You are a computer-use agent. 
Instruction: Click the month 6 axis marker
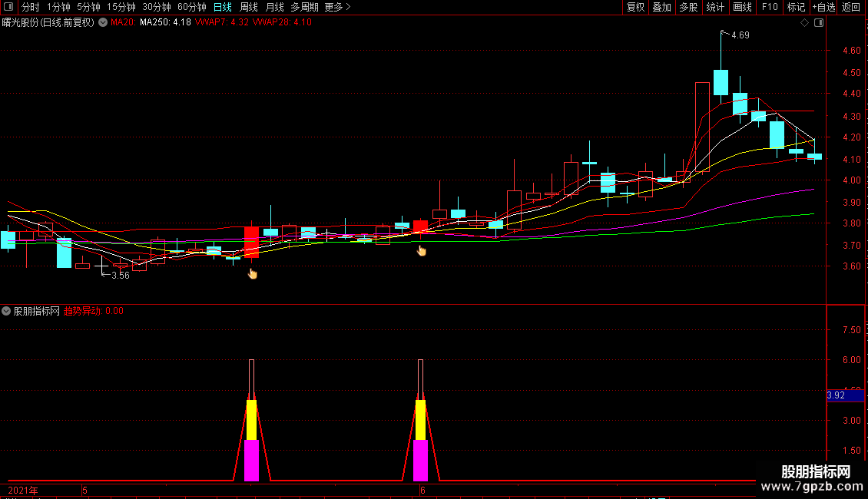point(422,490)
